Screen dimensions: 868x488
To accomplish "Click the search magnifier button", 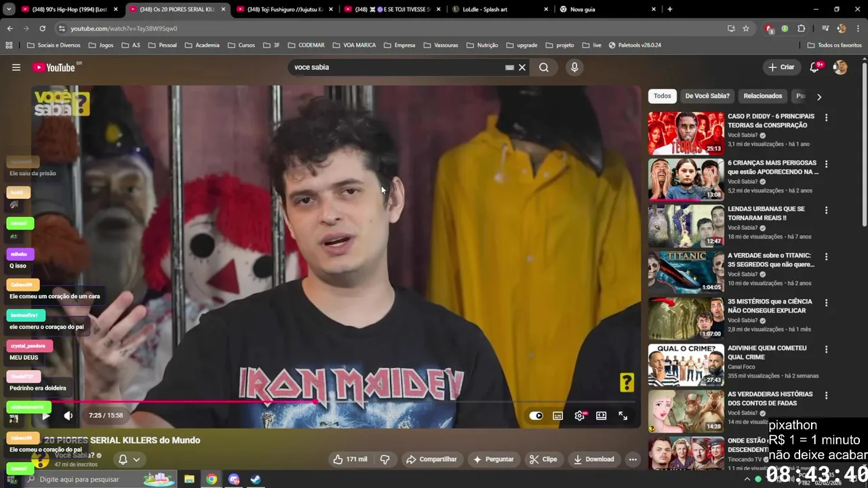I will 544,67.
